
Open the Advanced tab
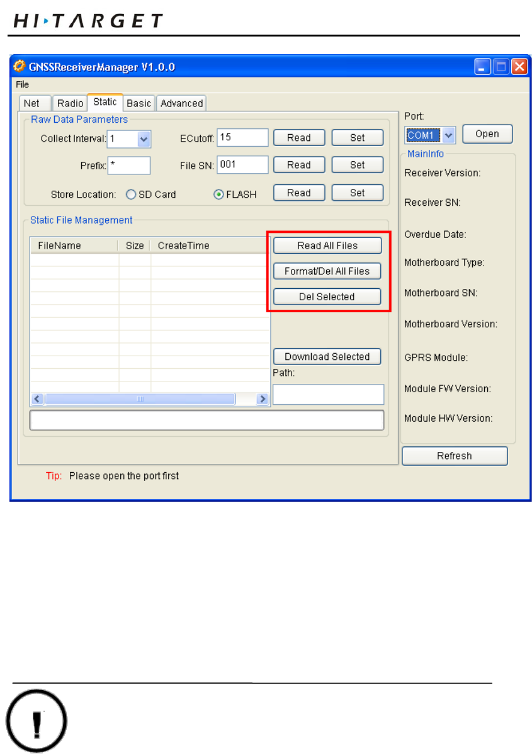click(181, 103)
